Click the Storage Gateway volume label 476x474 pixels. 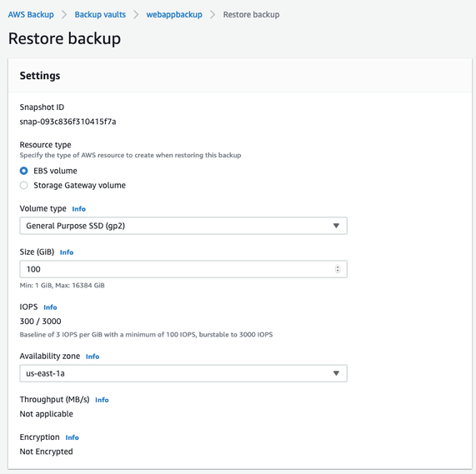coord(79,185)
